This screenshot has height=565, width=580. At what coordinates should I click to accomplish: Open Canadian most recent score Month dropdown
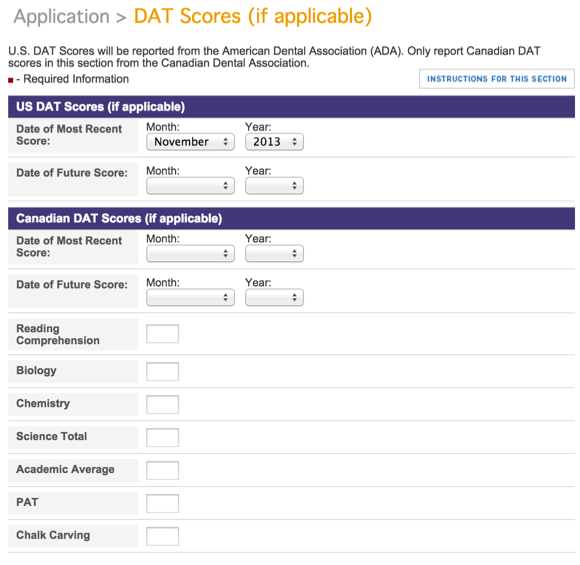190,253
